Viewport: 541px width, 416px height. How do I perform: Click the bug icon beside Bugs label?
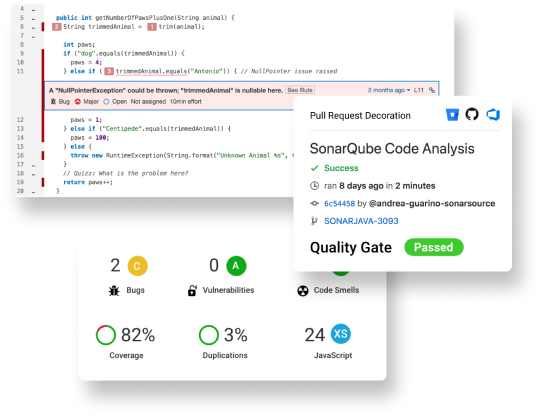[114, 291]
